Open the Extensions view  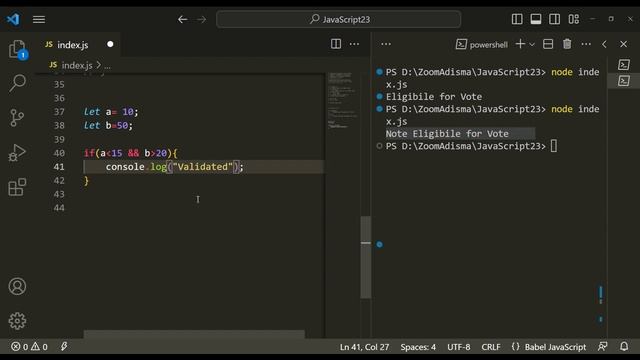pos(17,187)
